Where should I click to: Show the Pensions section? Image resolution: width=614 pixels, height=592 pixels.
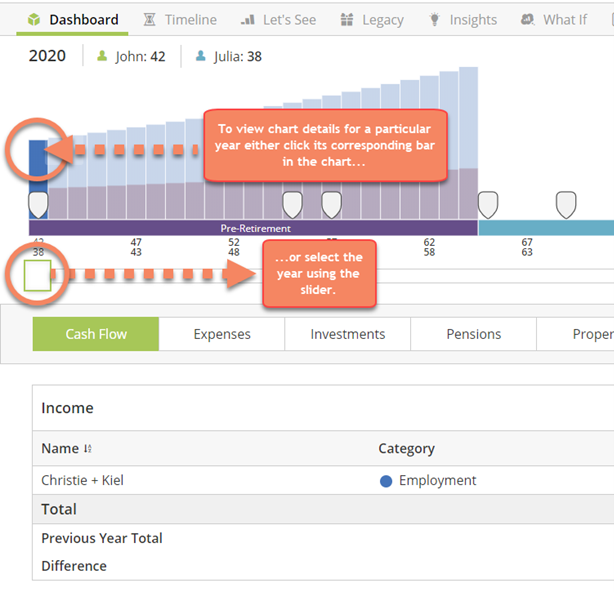pyautogui.click(x=473, y=334)
